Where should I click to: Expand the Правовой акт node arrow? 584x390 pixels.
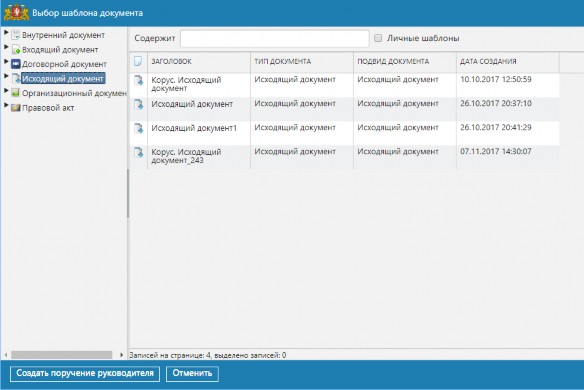coord(6,105)
